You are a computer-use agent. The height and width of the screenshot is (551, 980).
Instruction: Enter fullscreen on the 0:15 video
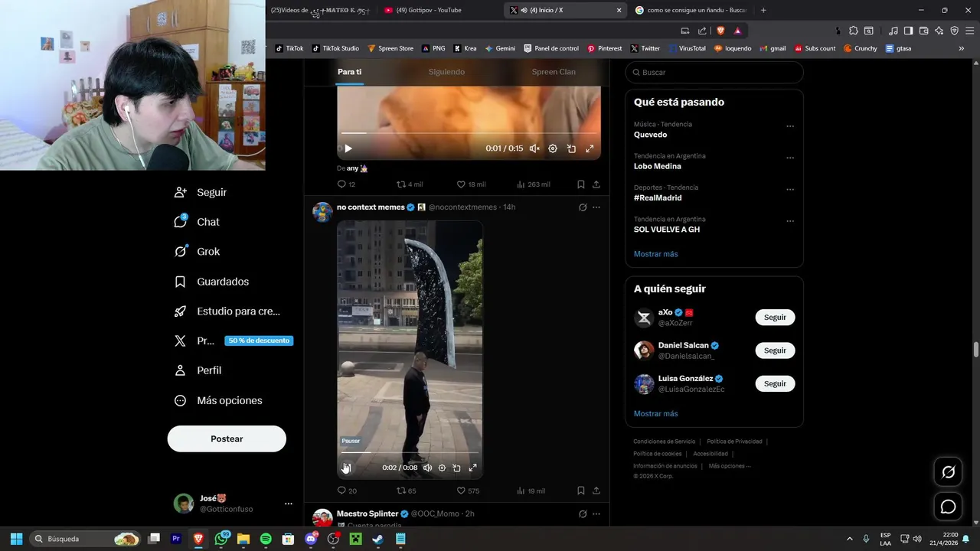590,148
